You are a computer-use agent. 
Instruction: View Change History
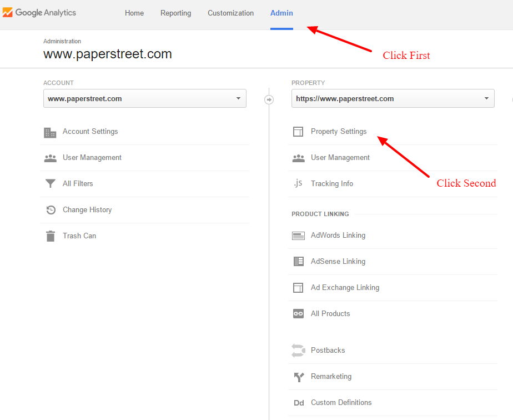(87, 210)
